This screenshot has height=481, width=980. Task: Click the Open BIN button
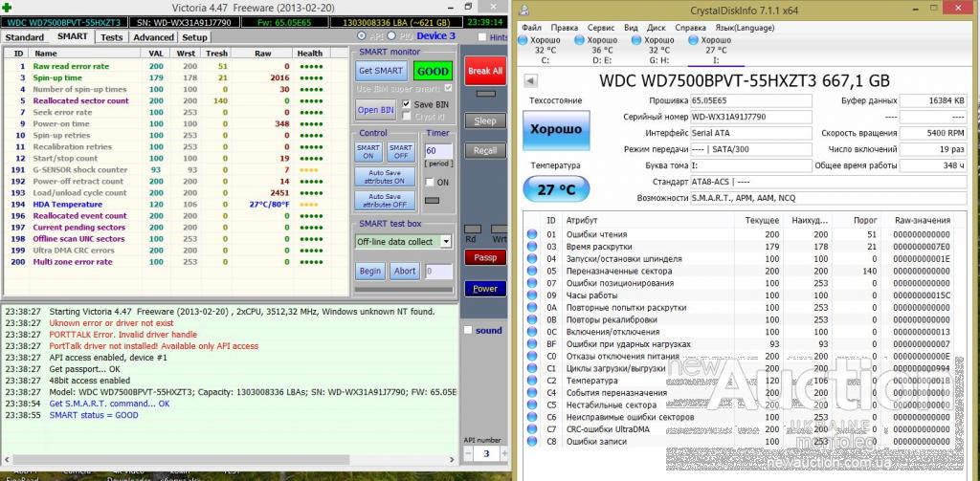click(375, 110)
